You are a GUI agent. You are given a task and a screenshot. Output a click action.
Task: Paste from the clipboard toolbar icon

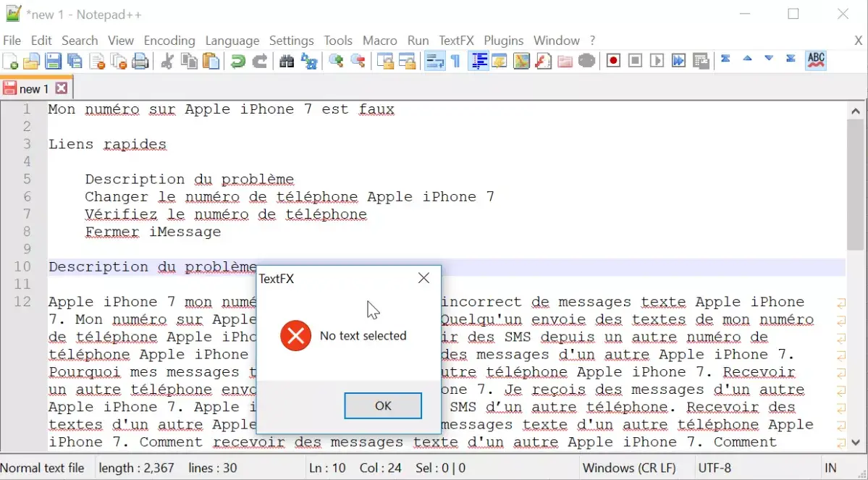(x=211, y=61)
